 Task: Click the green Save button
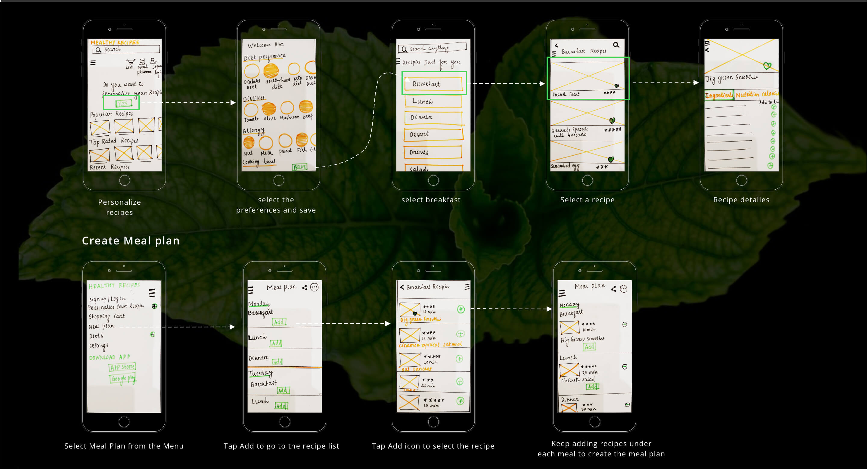[x=299, y=167]
